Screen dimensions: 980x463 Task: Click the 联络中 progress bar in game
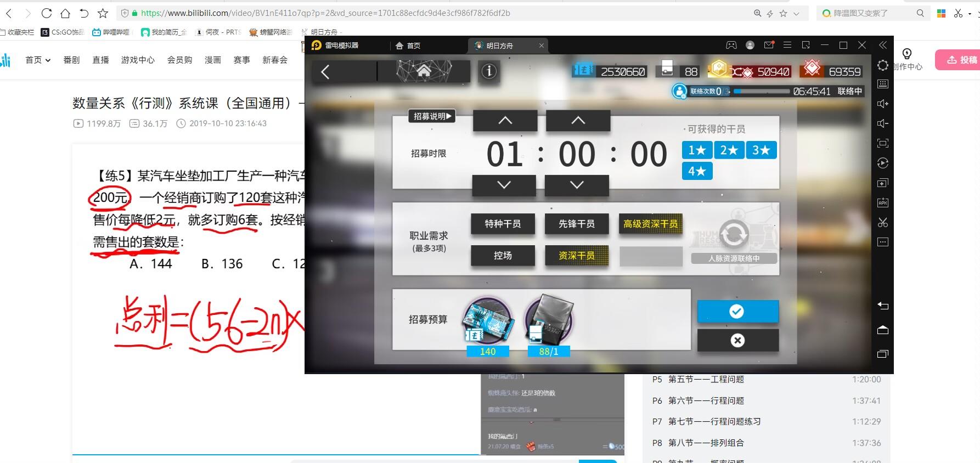click(762, 91)
